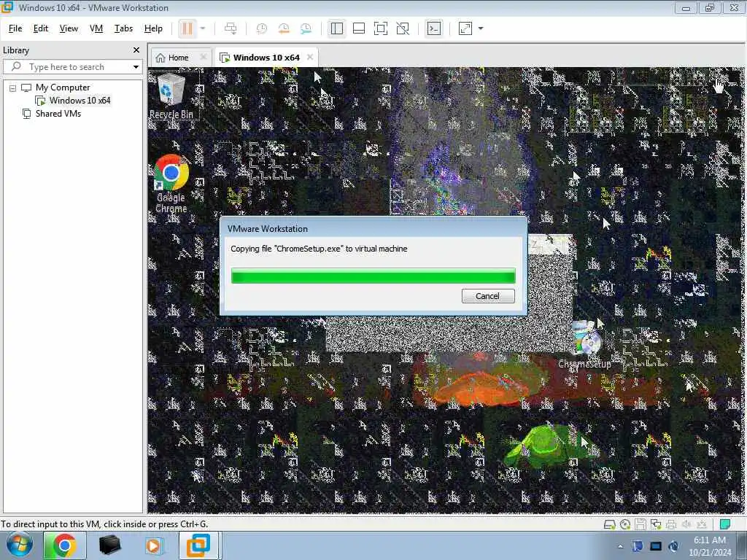Screen dimensions: 747x560
Task: Show hidden tray icons arrow
Action: 620,546
